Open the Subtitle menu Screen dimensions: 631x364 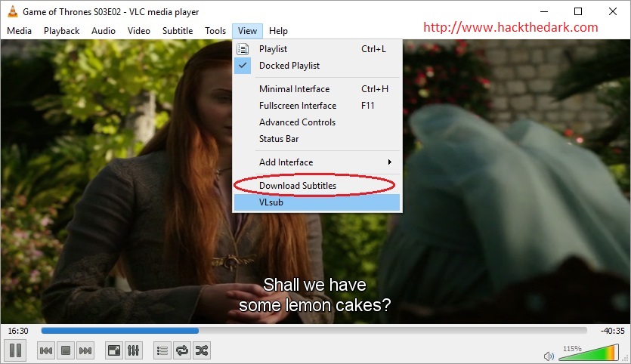(x=178, y=31)
